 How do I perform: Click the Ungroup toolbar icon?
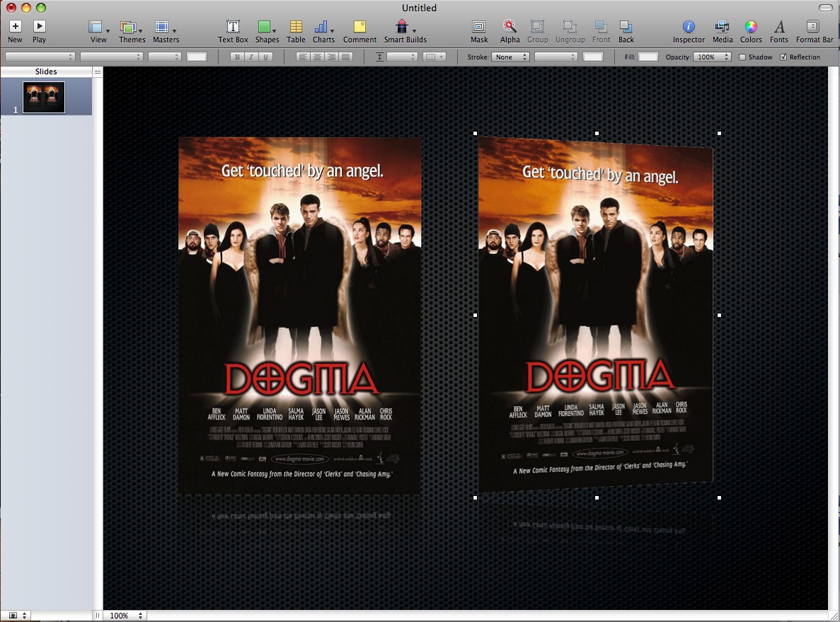(570, 32)
